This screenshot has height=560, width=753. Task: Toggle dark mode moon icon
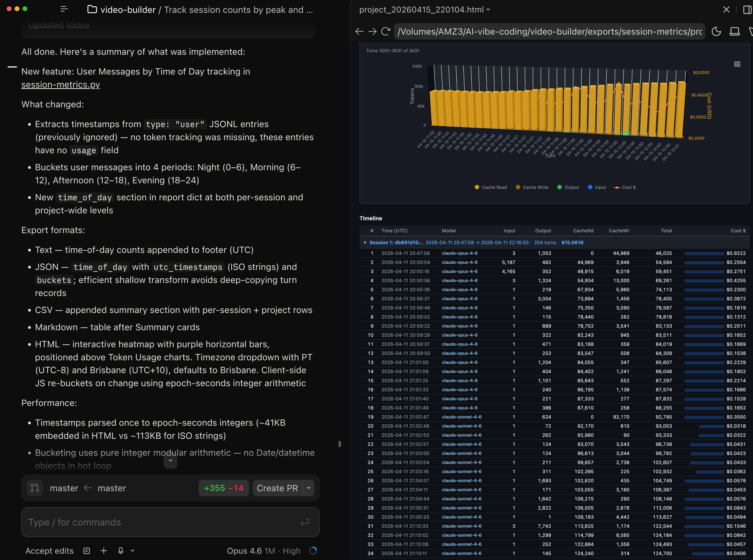click(x=716, y=31)
